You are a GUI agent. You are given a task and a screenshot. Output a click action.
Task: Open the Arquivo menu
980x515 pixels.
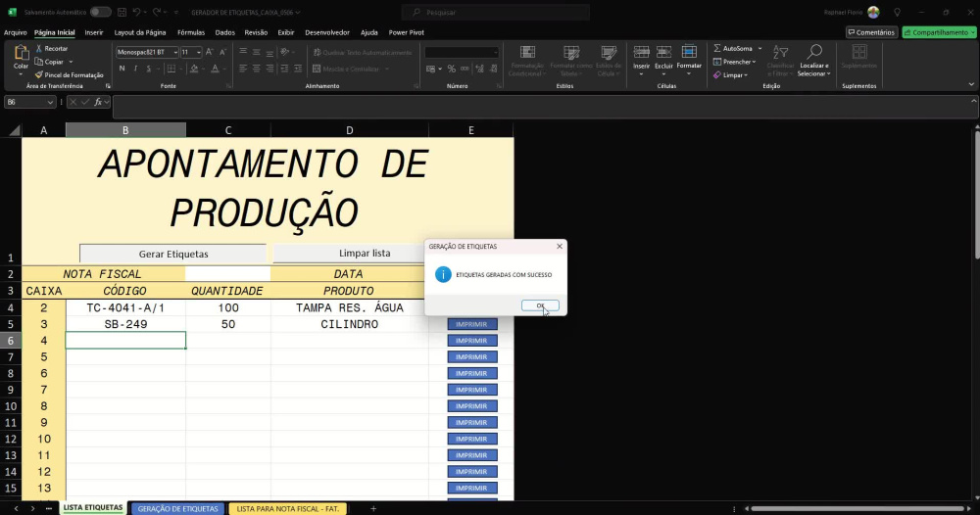(16, 32)
